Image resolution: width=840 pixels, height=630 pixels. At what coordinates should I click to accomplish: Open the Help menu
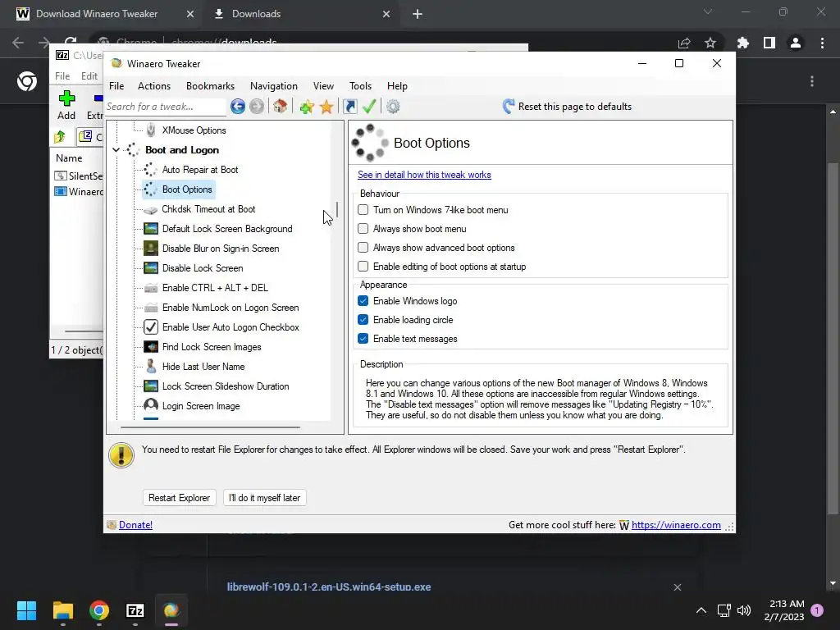(397, 85)
